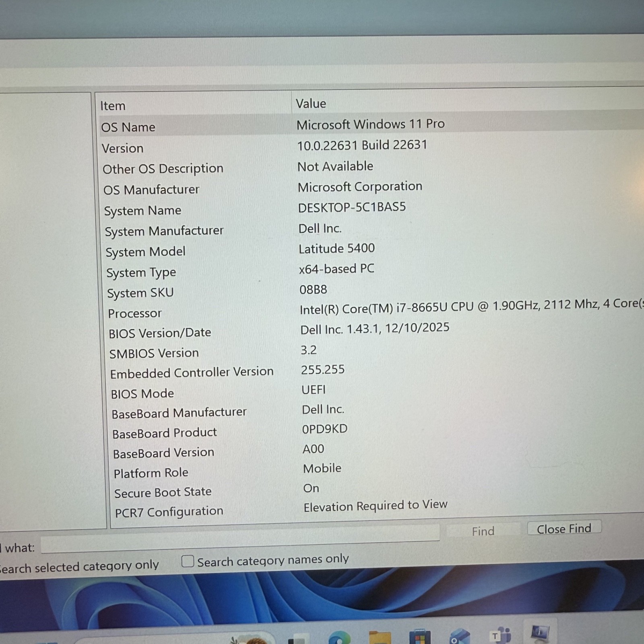Image resolution: width=644 pixels, height=644 pixels.
Task: Click the value x64-based PC
Action: click(336, 268)
